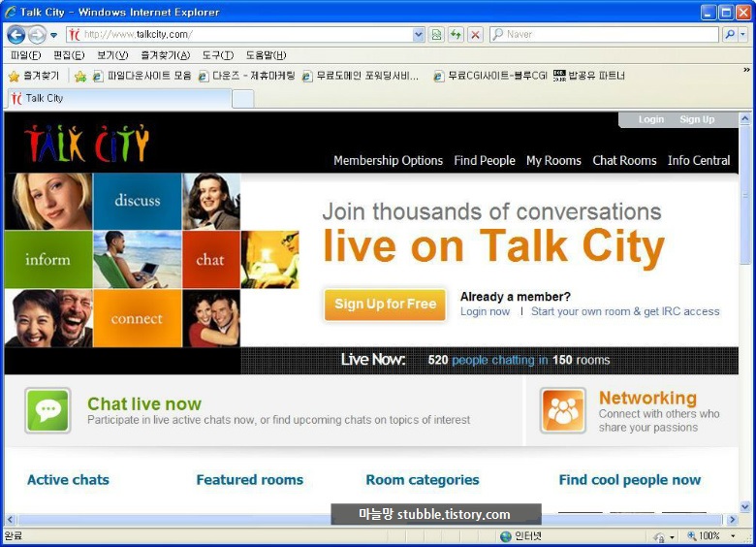Click the Featured rooms heading

tap(250, 480)
